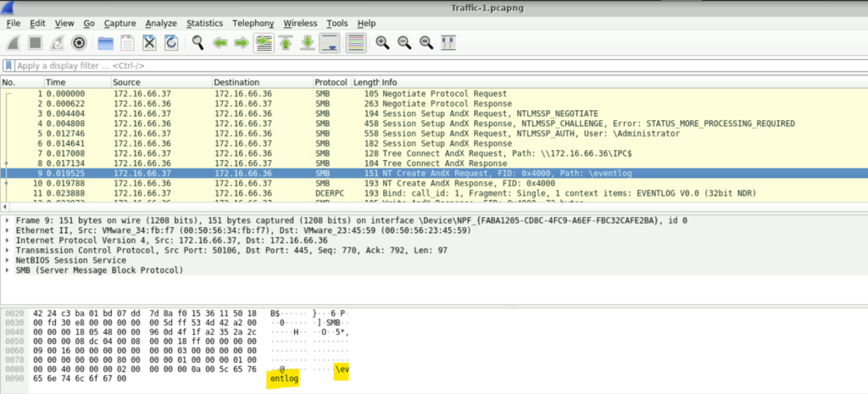Open the Statistics menu

204,23
